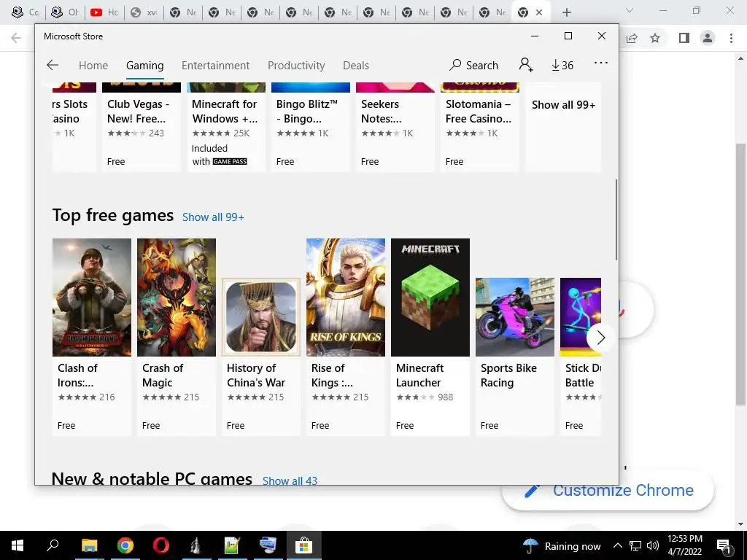The height and width of the screenshot is (560, 747).
Task: Launch Opera browser from taskbar
Action: tap(161, 545)
